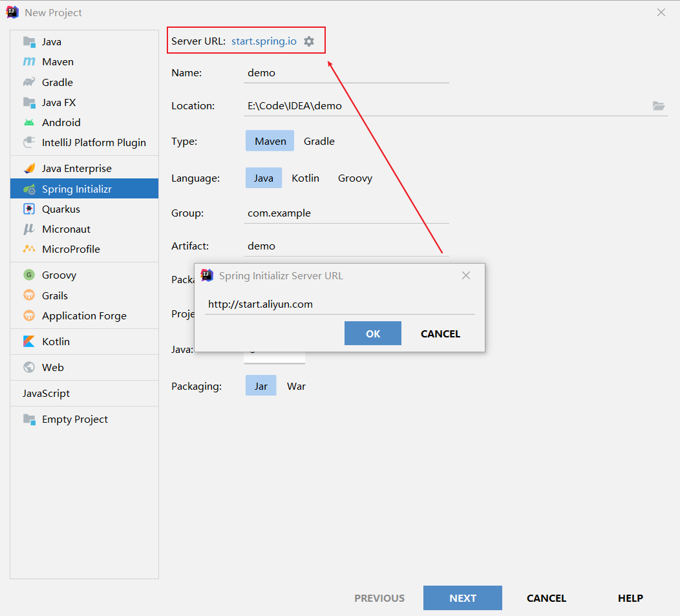Cancel the Server URL dialog

(x=440, y=333)
